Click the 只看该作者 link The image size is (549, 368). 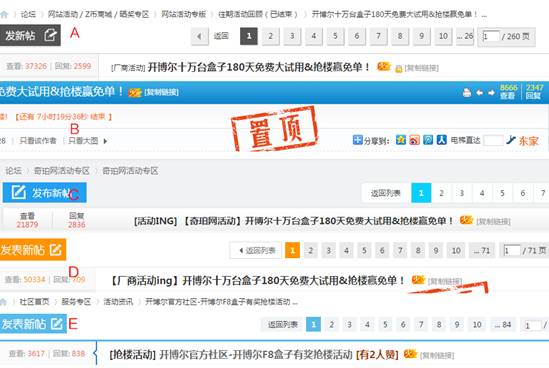click(x=38, y=141)
